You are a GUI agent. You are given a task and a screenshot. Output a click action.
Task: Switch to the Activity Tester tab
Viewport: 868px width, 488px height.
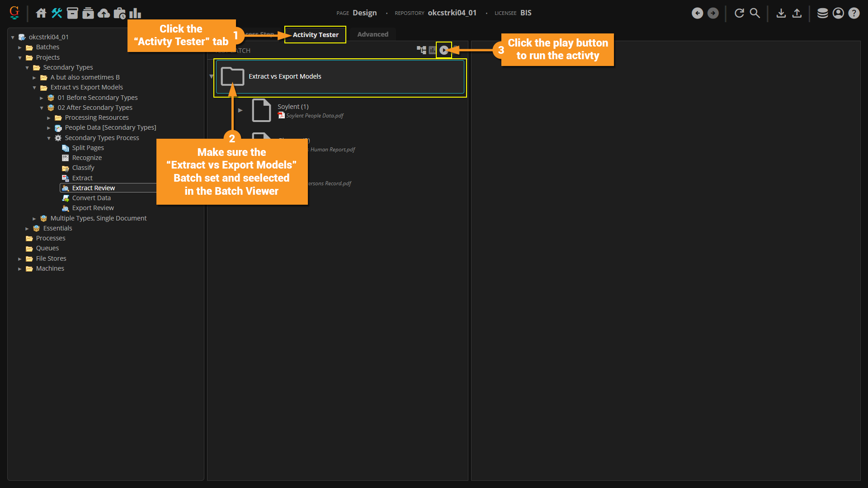315,35
